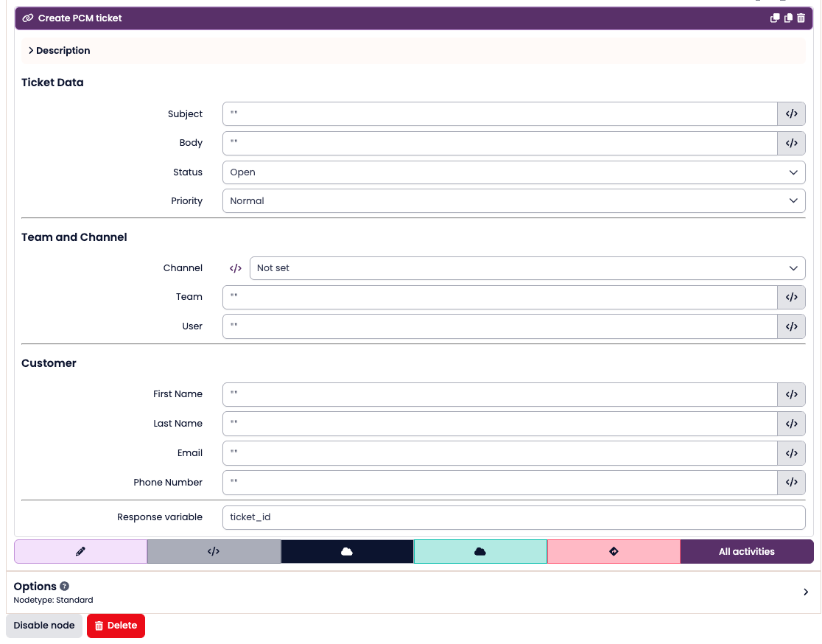The height and width of the screenshot is (644, 822).
Task: Expand the Description section
Action: point(60,51)
